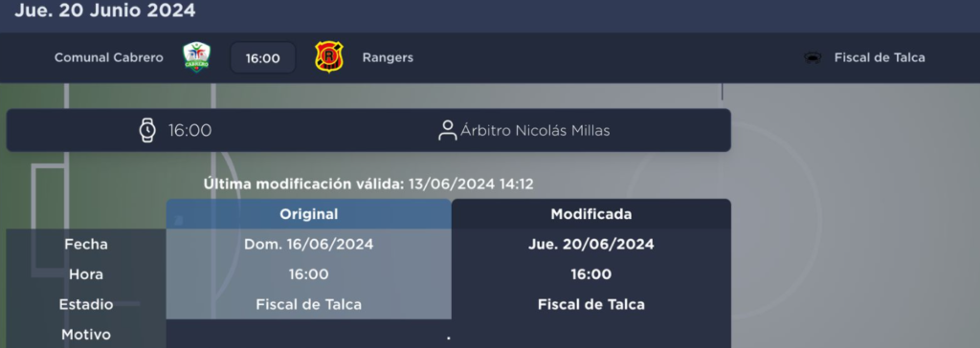Click the 16:00 kickoff time badge
The width and height of the screenshot is (980, 348).
click(x=262, y=58)
